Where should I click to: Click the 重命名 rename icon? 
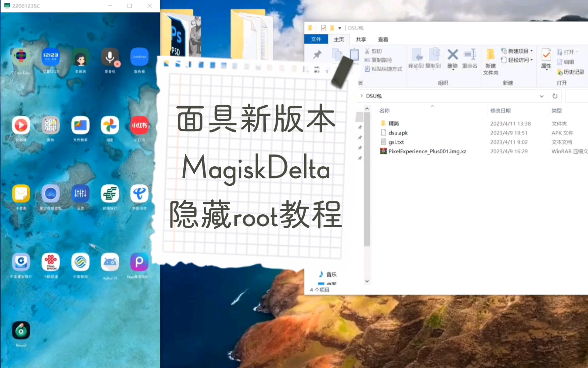(470, 59)
